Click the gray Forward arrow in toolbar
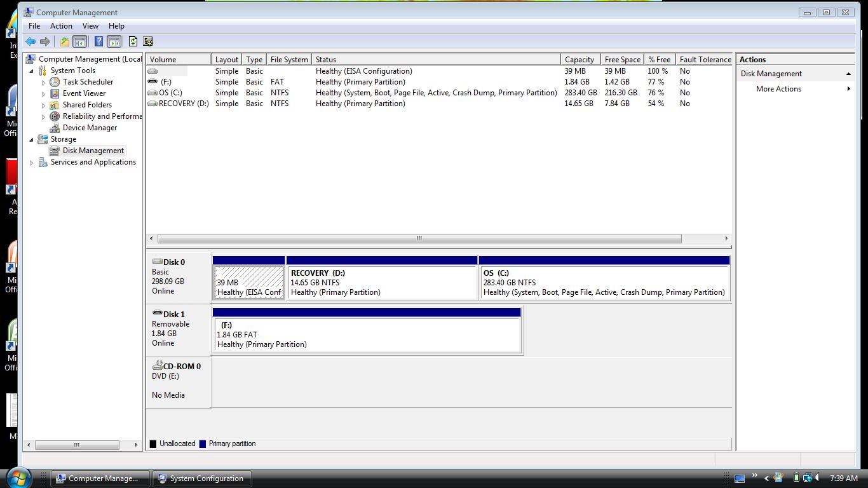Viewport: 868px width, 488px height. [x=44, y=41]
